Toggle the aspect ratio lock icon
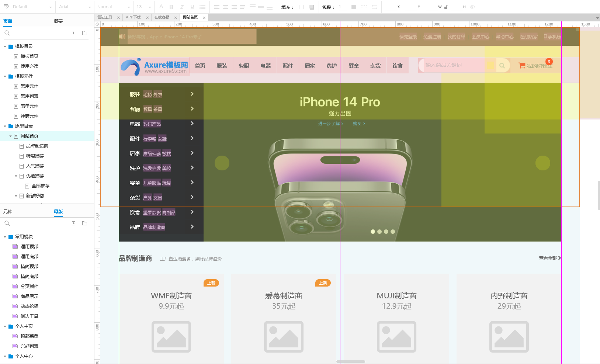This screenshot has height=364, width=600. pos(446,7)
